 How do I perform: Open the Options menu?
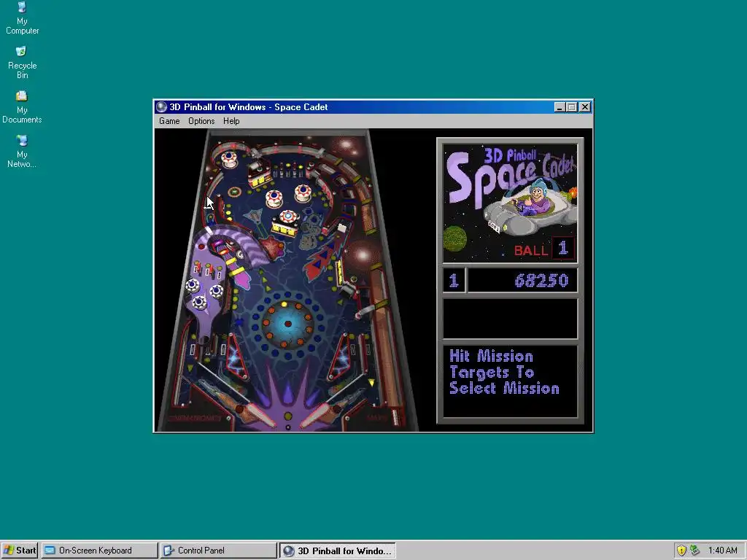click(201, 121)
